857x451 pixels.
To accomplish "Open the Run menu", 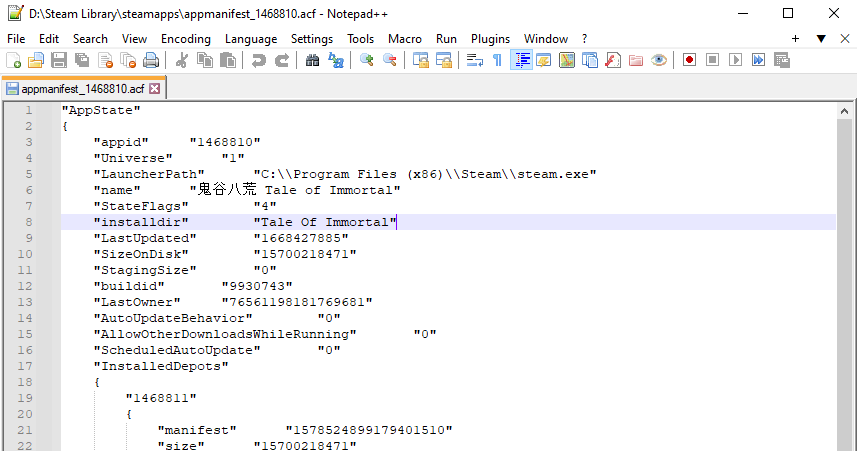I will click(446, 39).
